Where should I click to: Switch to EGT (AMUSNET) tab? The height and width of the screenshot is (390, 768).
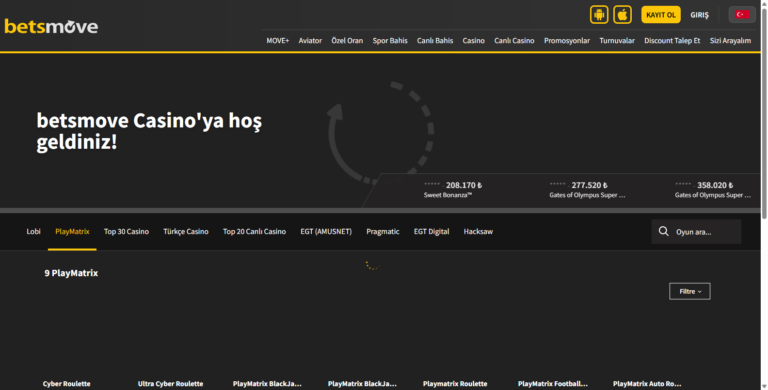tap(326, 231)
